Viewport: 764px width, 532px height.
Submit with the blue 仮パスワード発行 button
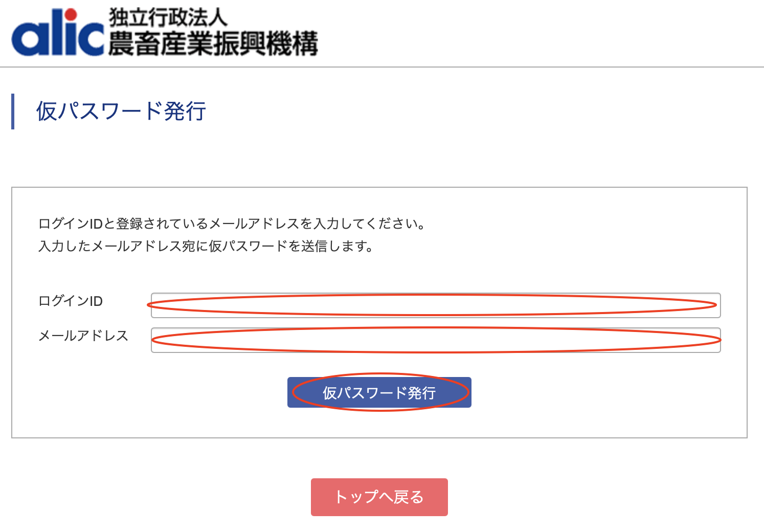[x=379, y=392]
